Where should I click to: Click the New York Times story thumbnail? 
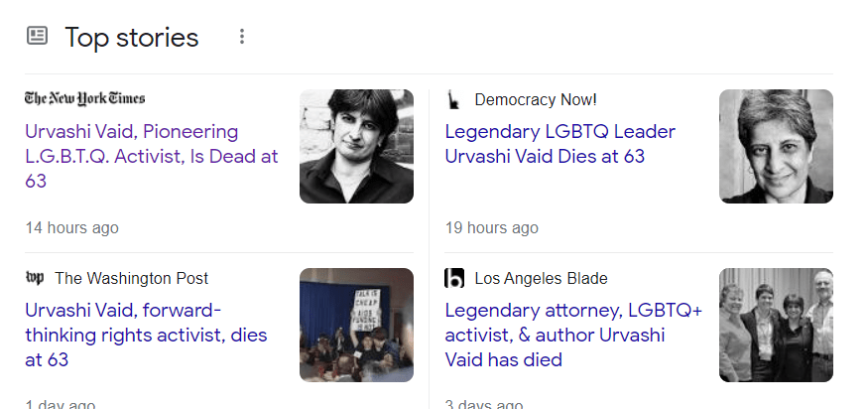click(356, 146)
